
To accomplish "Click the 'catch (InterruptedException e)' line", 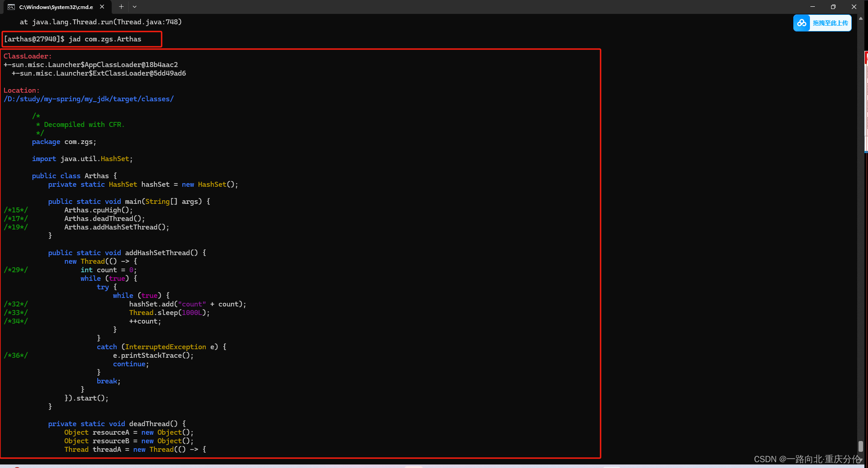I will [162, 347].
